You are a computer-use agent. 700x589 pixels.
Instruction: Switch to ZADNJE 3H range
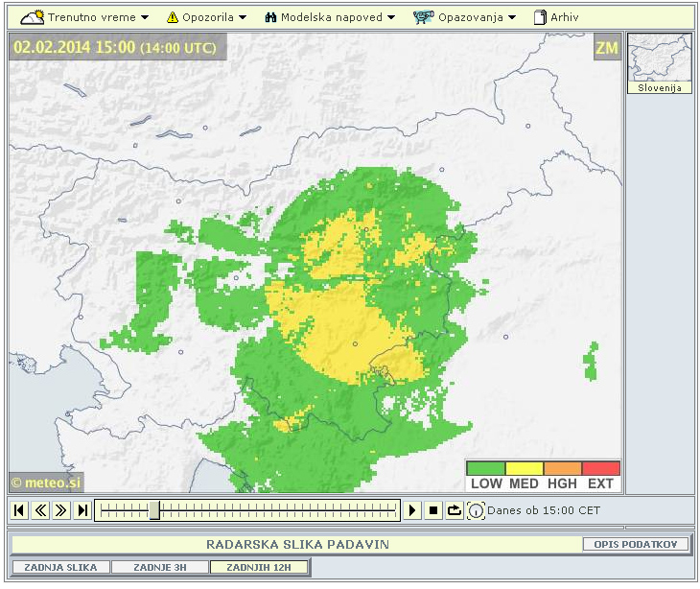pyautogui.click(x=160, y=567)
